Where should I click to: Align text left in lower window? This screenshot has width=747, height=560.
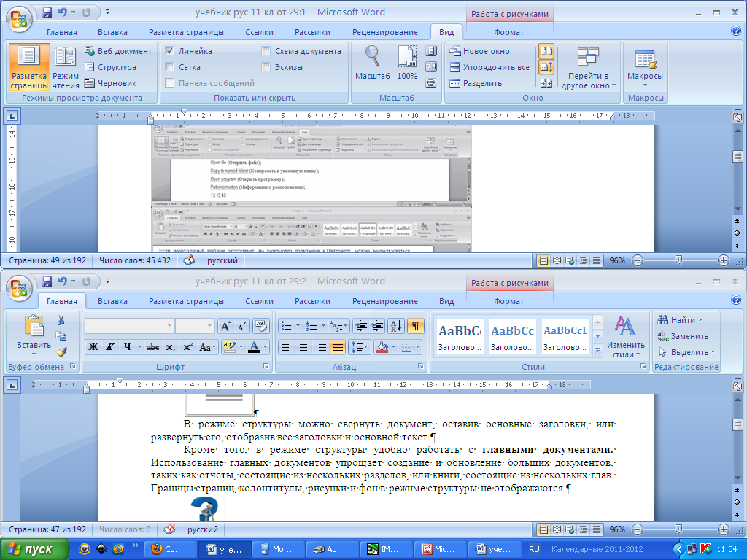click(286, 347)
